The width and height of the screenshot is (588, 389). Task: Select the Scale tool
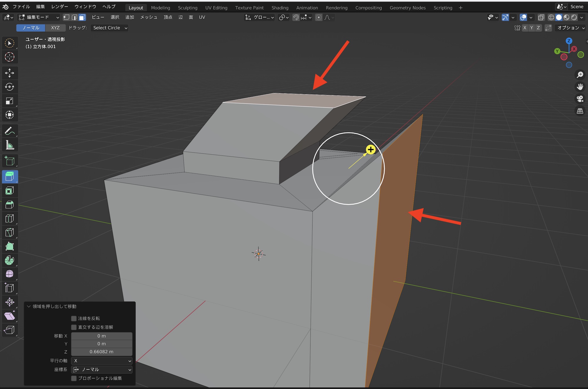pos(9,101)
